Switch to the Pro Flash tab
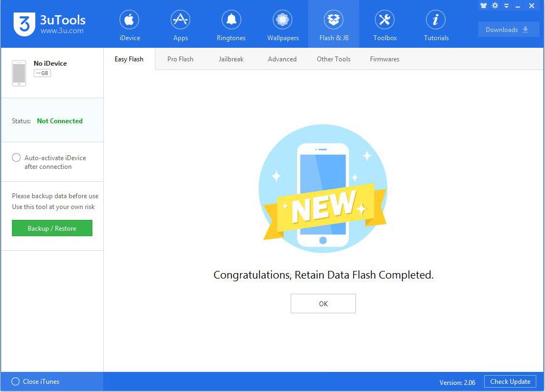 tap(180, 59)
